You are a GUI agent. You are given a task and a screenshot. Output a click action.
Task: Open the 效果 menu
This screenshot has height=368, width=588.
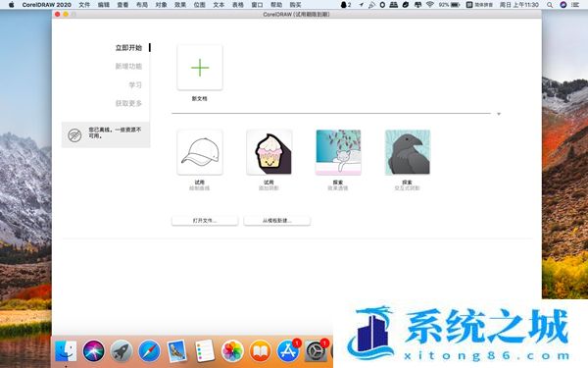[x=180, y=5]
